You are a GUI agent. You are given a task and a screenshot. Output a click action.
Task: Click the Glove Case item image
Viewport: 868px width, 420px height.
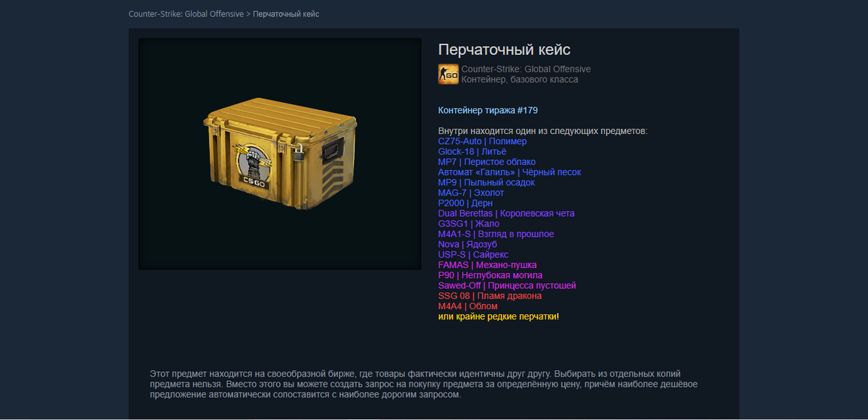(x=280, y=154)
